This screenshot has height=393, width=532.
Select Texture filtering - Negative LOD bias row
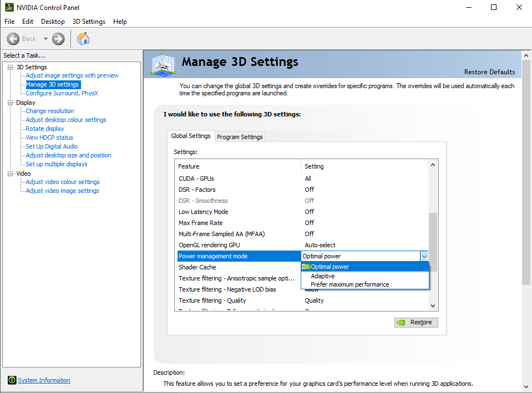pos(239,289)
